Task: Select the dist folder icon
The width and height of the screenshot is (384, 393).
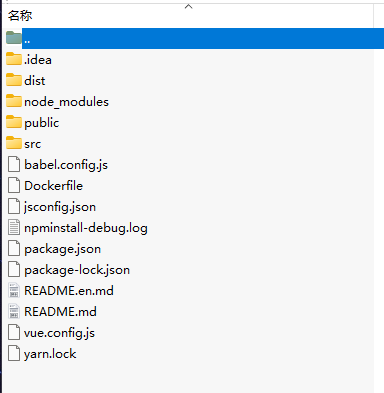Action: coord(14,80)
